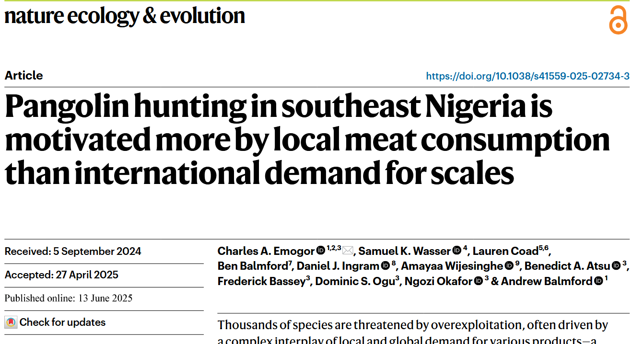
Task: Select author Frederick Bassey
Action: pyautogui.click(x=261, y=281)
